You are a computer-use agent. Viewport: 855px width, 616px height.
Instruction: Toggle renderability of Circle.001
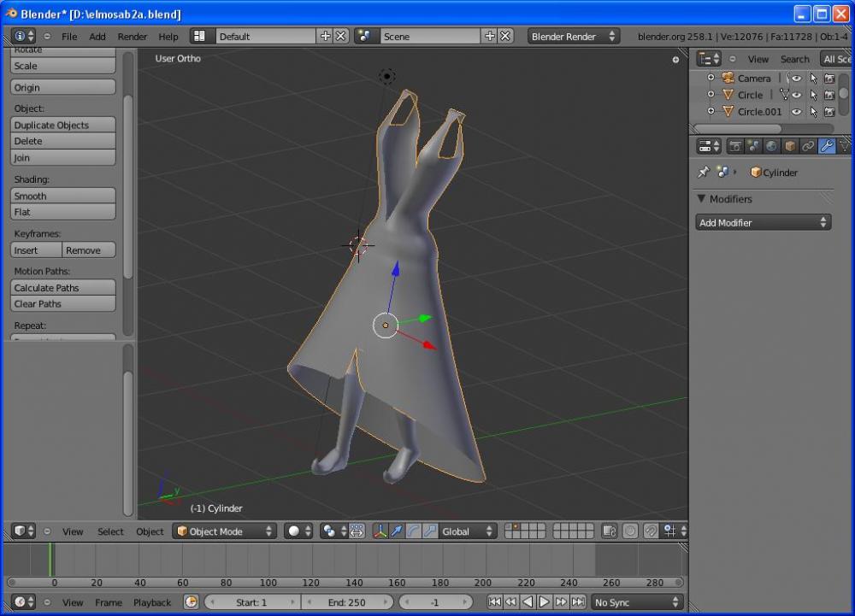pos(829,112)
